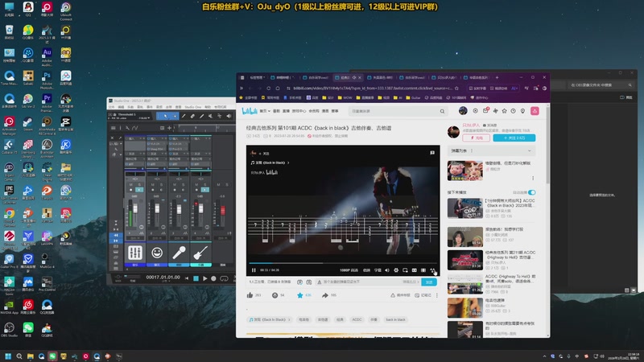The image size is (644, 362).
Task: Bookmark this page using address bar star
Action: click(456, 88)
